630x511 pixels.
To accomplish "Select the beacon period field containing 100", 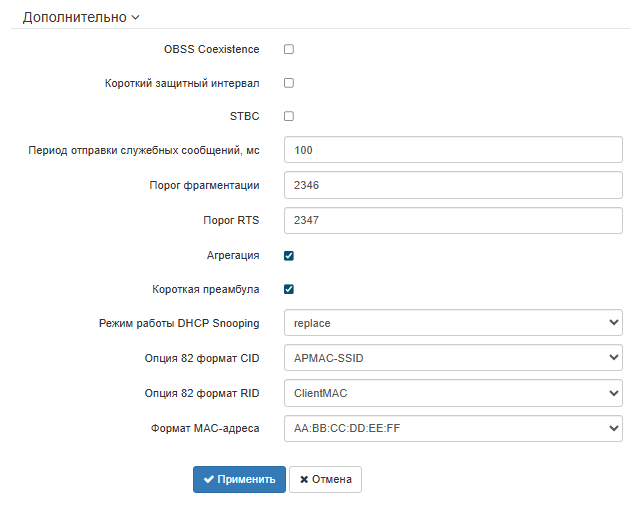I will [x=453, y=150].
